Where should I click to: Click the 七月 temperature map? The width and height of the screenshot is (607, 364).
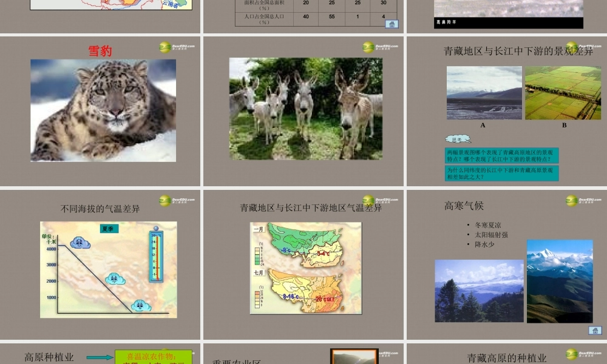tap(306, 290)
